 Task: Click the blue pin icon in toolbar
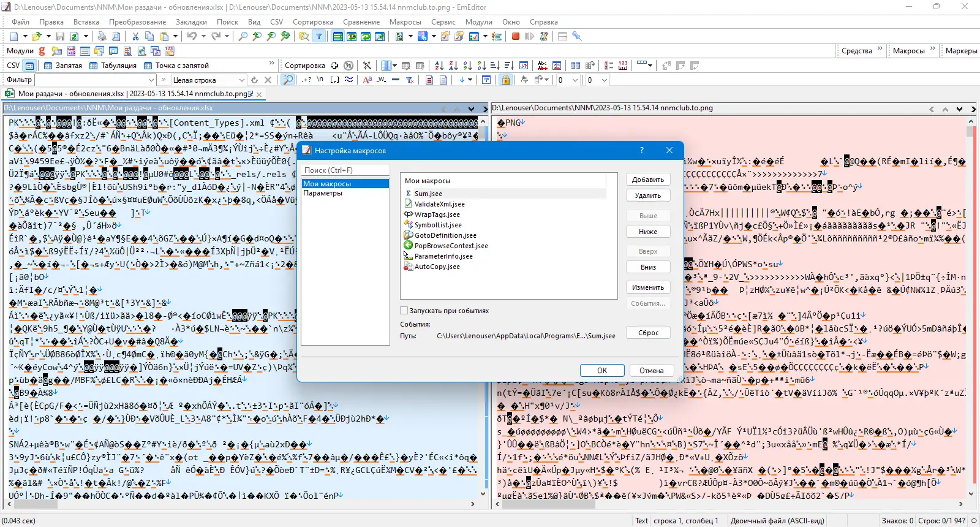(x=577, y=37)
